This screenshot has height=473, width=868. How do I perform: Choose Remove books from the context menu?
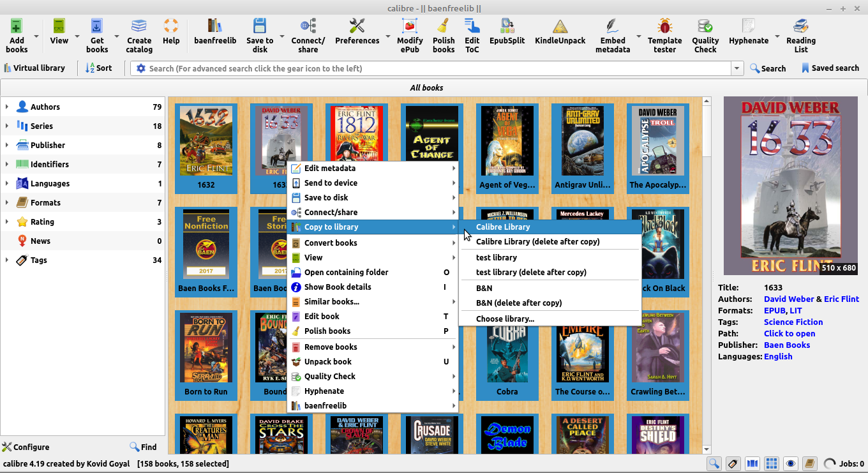pos(373,347)
